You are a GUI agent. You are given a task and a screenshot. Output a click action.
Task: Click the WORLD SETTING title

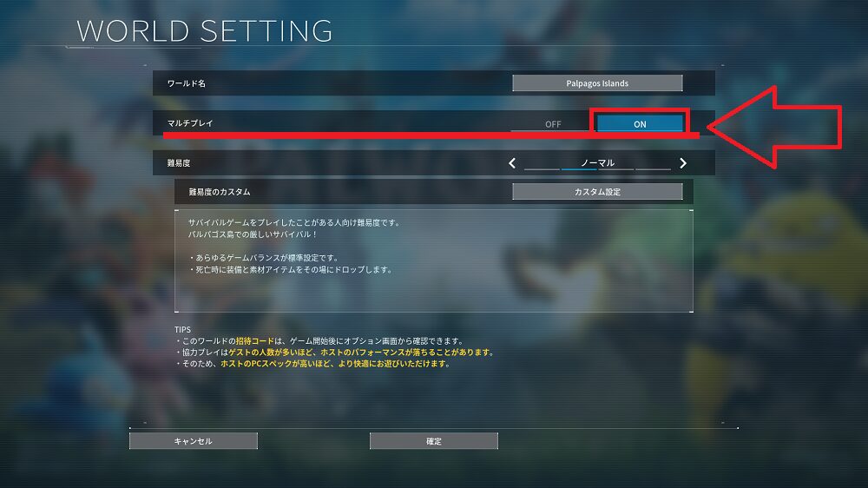[204, 31]
